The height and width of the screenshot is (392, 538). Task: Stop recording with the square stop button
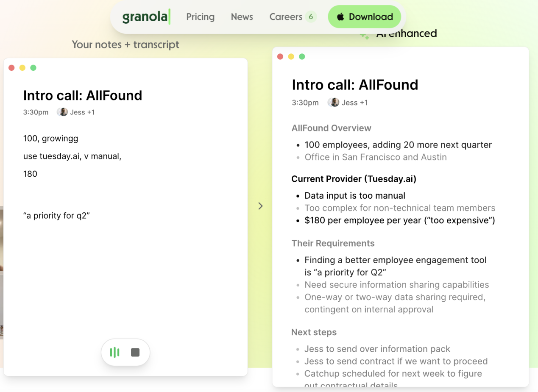click(x=135, y=352)
